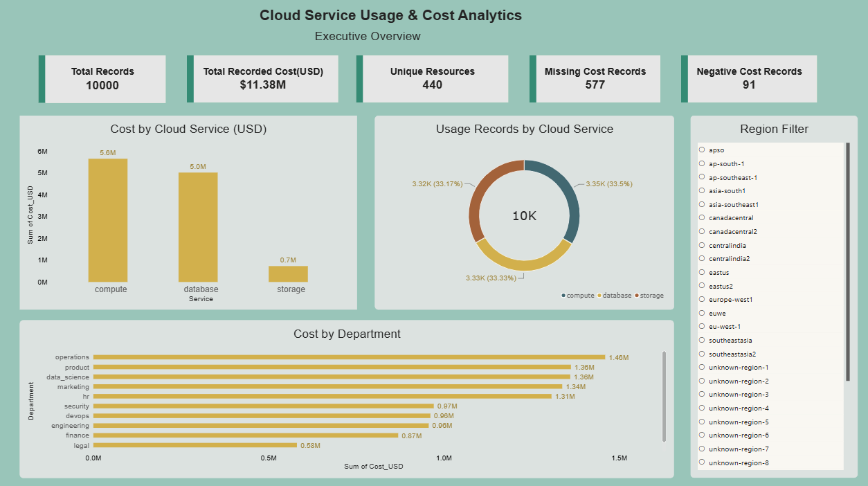Click Usage Records by Cloud Service title
Image resolution: width=868 pixels, height=486 pixels.
click(x=525, y=129)
